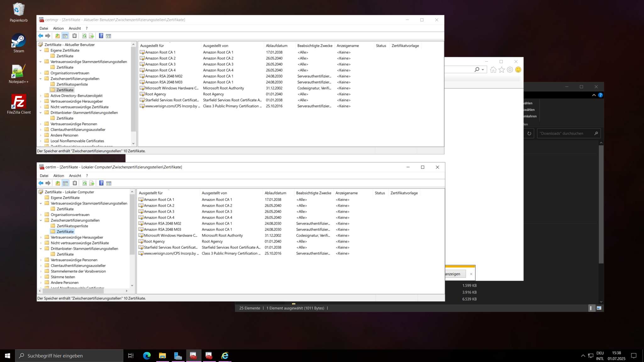This screenshot has height=362, width=644.
Task: Sort by Ablaufdatum column header in certmgr
Action: point(277,46)
